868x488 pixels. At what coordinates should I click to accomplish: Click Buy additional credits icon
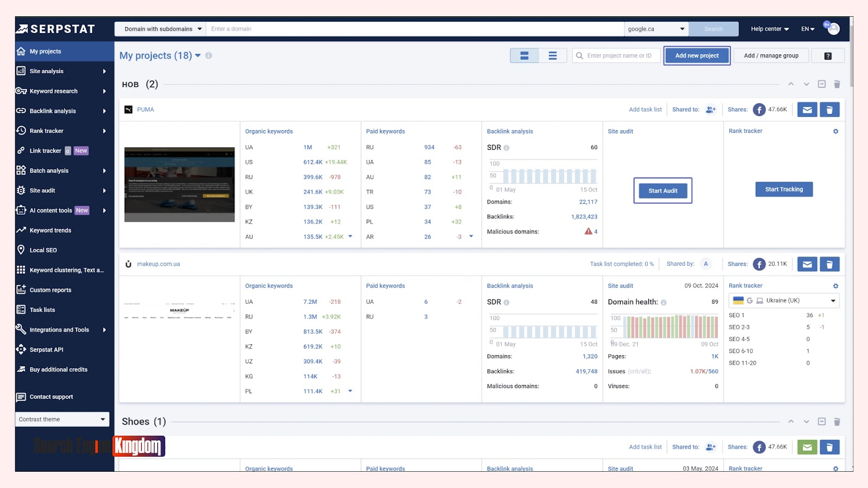(x=21, y=369)
